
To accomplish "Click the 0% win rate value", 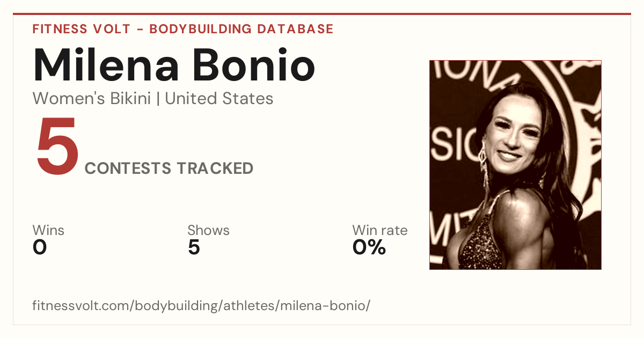I will [x=369, y=247].
